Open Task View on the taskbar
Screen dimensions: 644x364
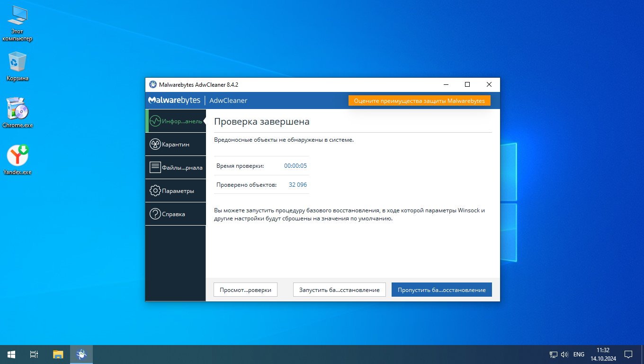34,354
